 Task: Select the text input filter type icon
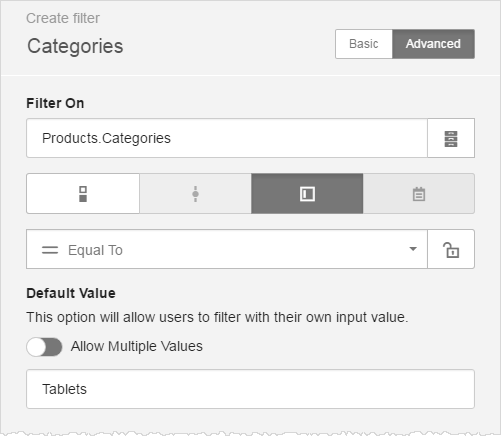tap(307, 194)
